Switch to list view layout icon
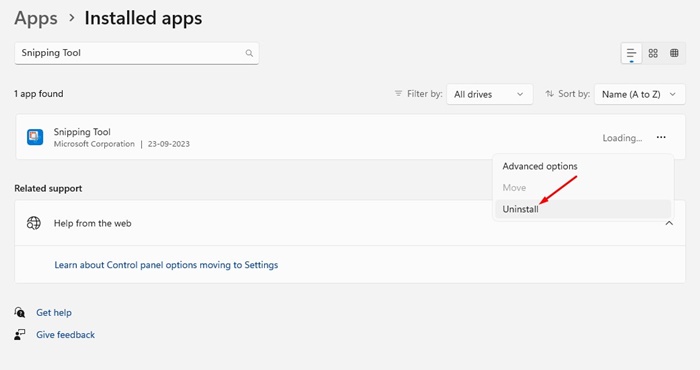The height and width of the screenshot is (370, 700). [x=631, y=54]
